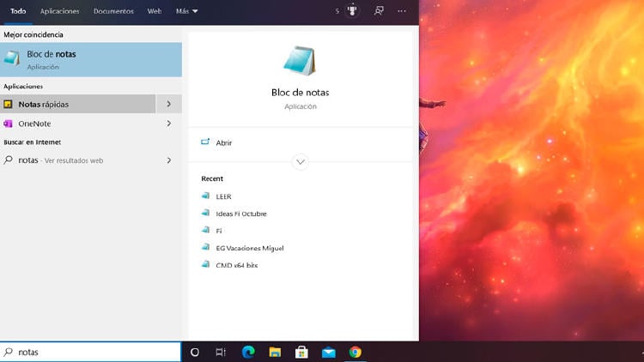Launch Microsoft Edge from the taskbar

[248, 352]
